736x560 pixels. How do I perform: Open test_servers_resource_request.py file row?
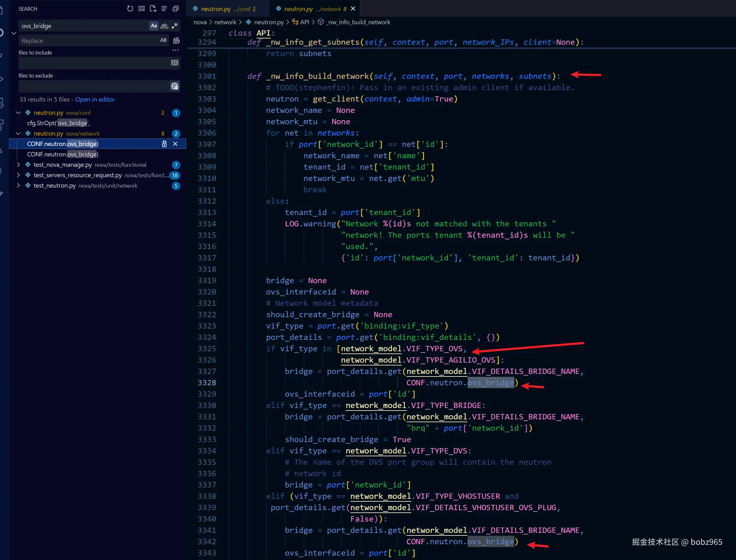(x=97, y=175)
